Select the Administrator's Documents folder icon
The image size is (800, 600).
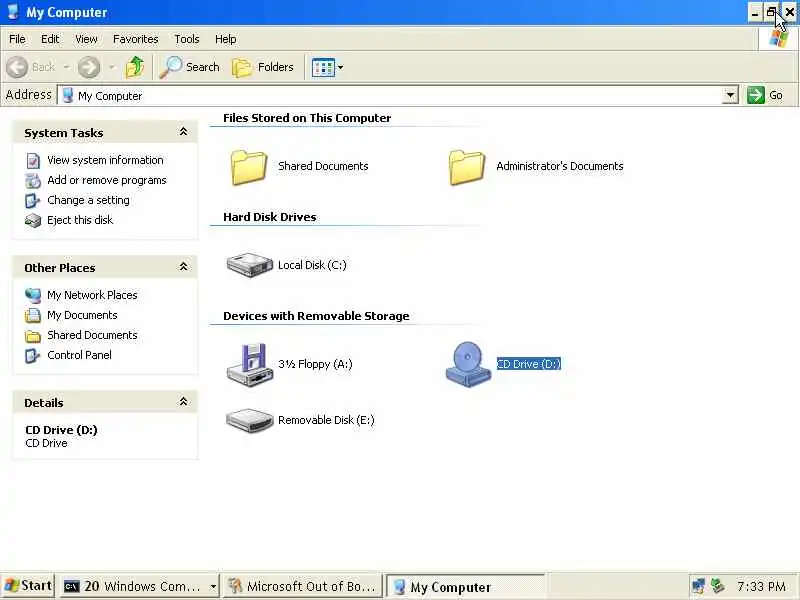click(466, 167)
